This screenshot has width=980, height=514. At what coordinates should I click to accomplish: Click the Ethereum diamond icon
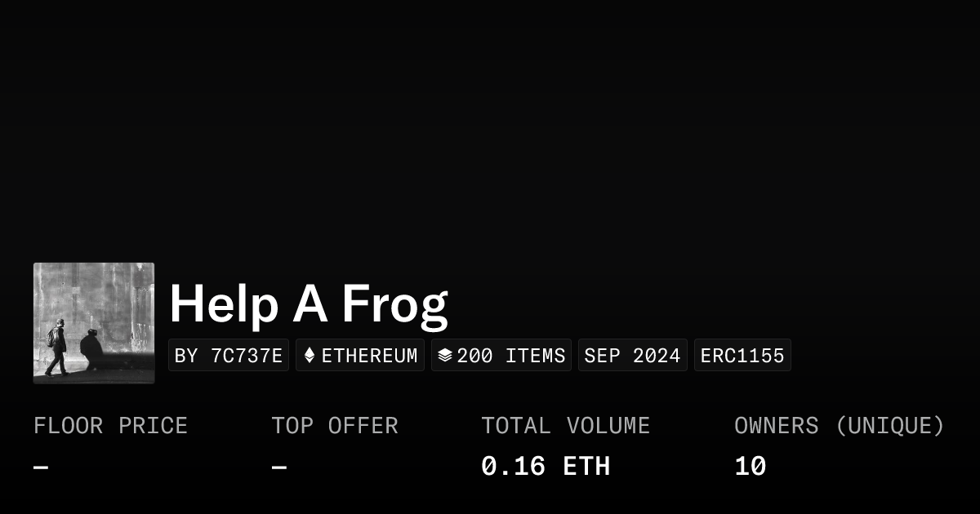309,356
